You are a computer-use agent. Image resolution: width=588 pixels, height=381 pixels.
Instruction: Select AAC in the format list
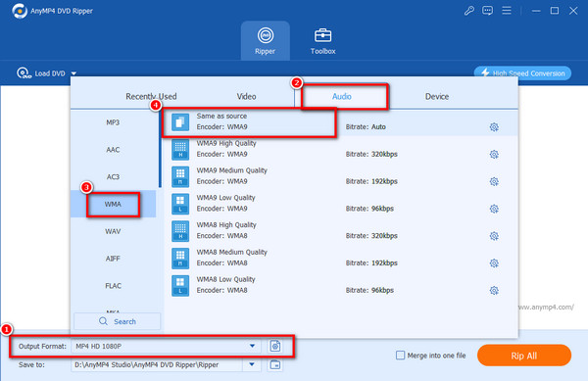(113, 150)
